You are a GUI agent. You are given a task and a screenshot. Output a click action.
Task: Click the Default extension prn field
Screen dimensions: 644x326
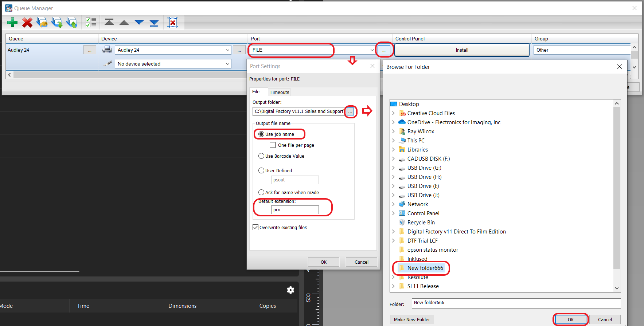[x=295, y=209]
